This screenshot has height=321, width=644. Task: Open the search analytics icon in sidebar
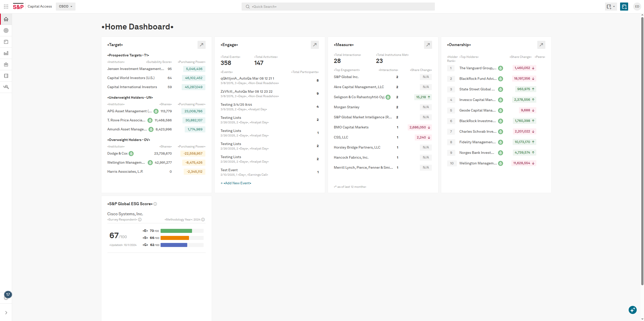pos(6,87)
